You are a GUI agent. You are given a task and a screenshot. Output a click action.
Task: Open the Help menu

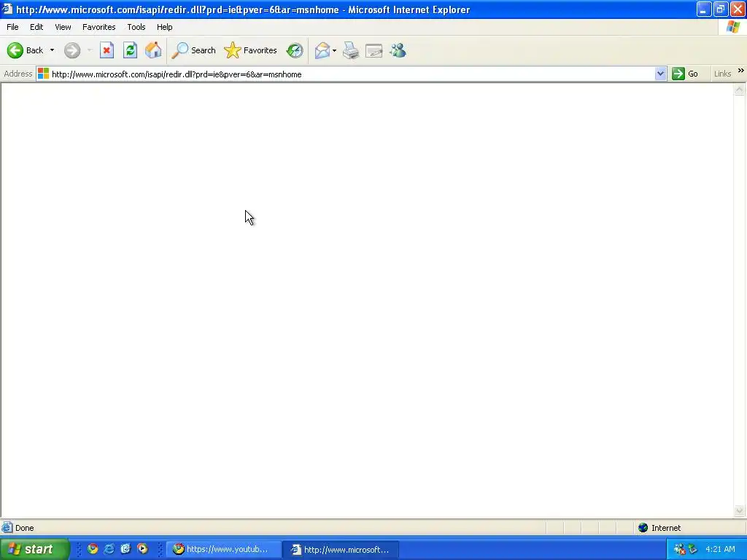165,27
